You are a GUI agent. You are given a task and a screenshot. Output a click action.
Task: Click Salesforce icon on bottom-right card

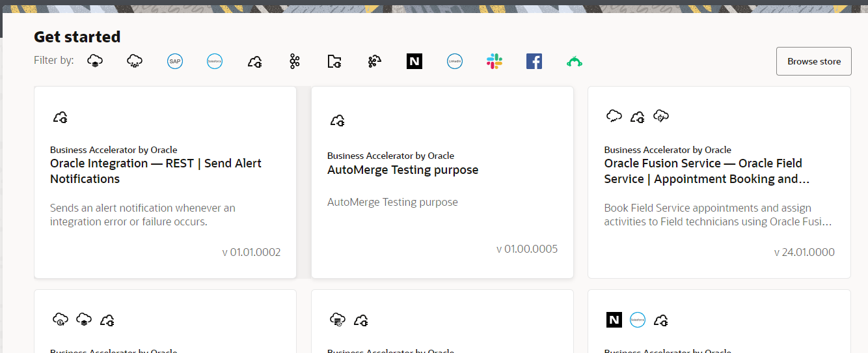tap(638, 320)
